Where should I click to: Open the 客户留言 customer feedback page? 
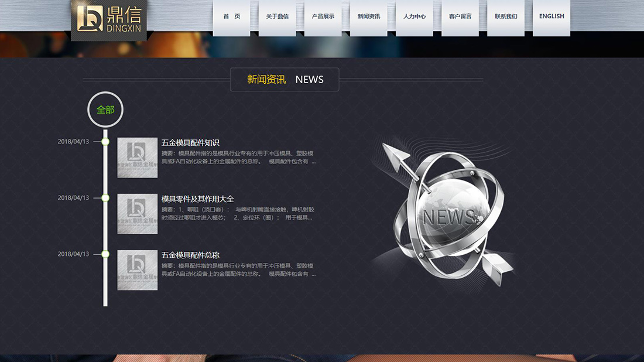click(460, 16)
